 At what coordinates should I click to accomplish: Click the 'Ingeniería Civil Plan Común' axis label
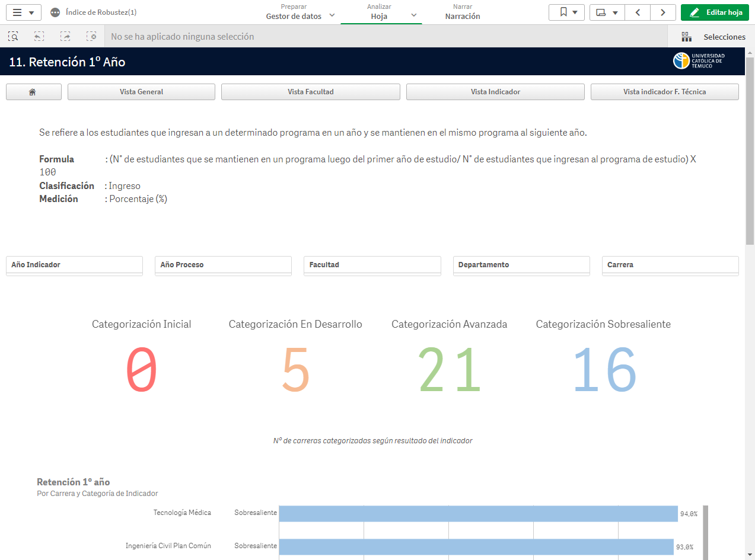[168, 546]
